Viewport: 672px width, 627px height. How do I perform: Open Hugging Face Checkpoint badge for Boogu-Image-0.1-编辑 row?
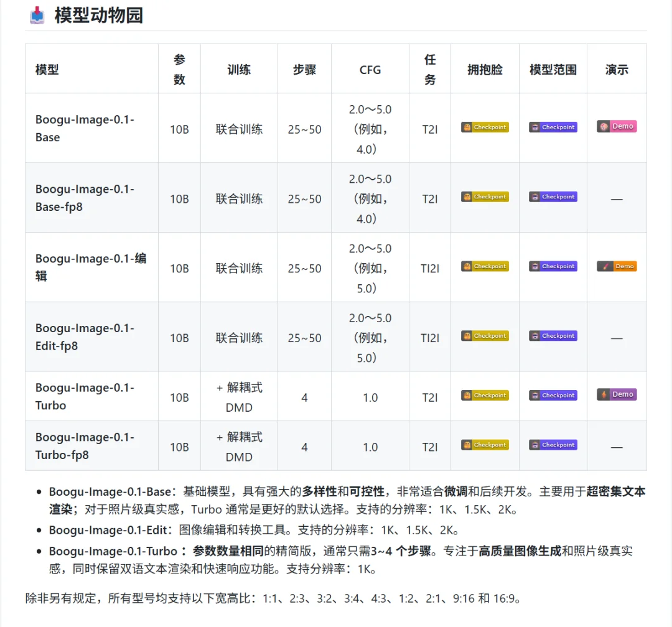pos(485,266)
